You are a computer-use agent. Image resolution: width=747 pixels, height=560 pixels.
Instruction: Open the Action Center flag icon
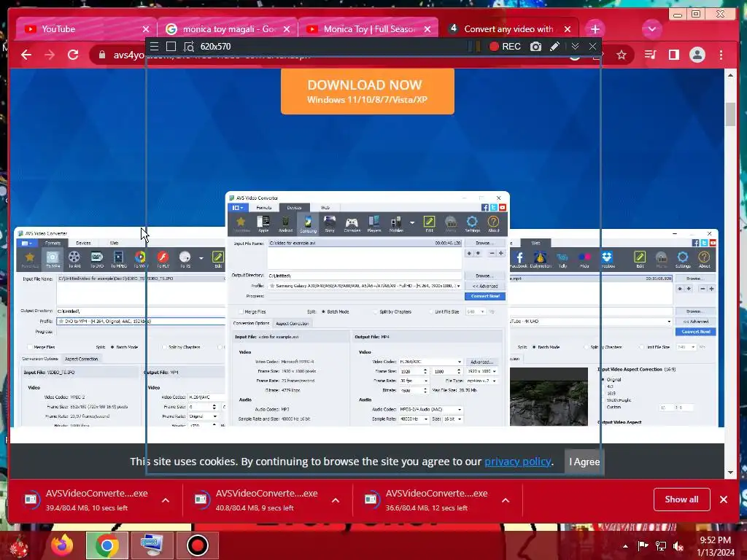[x=643, y=546]
